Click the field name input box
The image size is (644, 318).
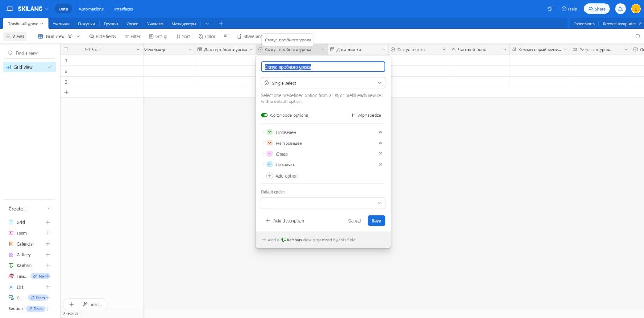[x=323, y=67]
